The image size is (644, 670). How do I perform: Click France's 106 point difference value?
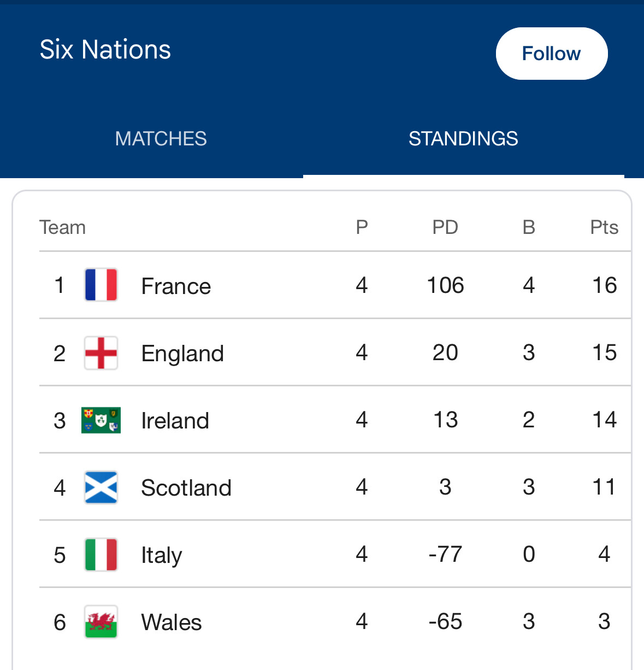(445, 285)
